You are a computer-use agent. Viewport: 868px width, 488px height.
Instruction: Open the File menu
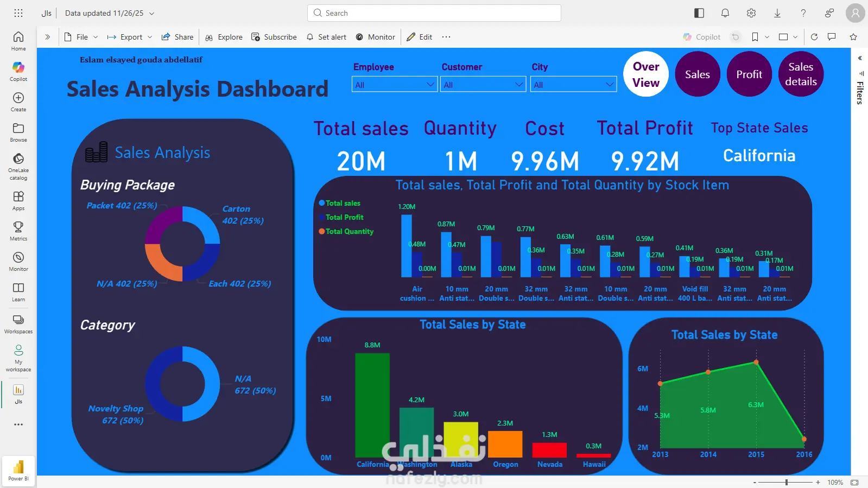[81, 37]
